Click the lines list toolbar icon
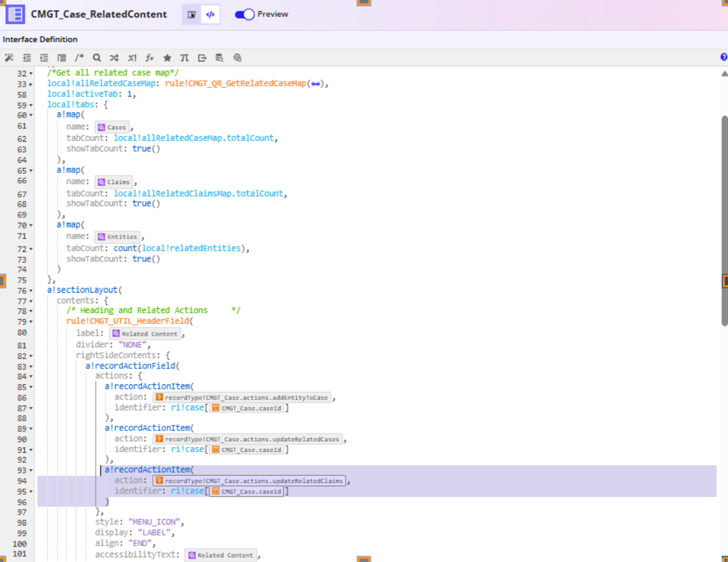 62,58
